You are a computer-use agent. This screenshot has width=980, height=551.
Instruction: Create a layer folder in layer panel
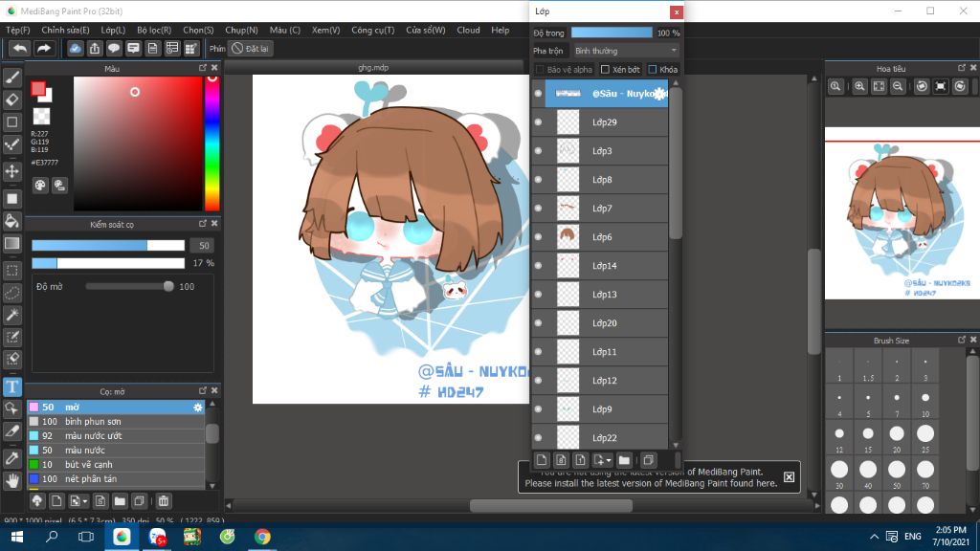624,460
